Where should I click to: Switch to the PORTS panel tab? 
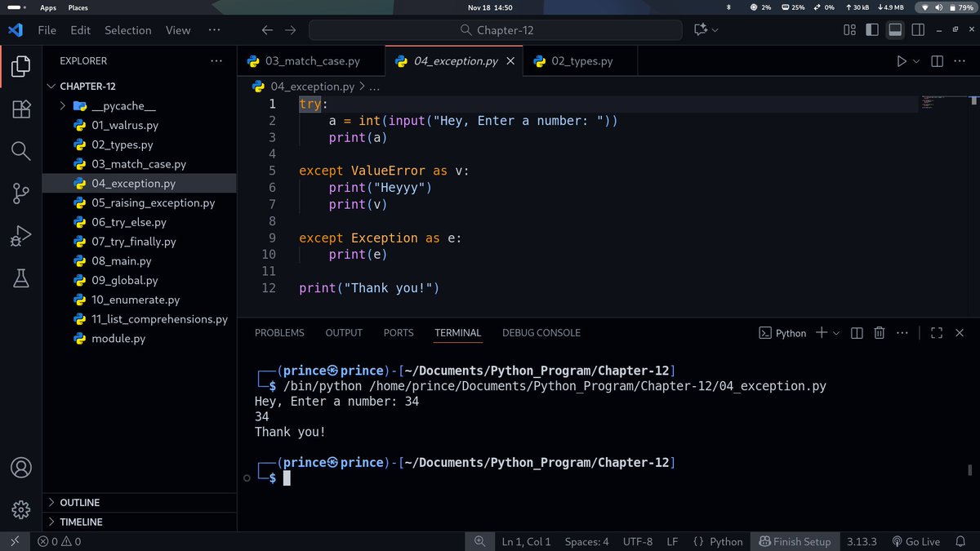(399, 333)
